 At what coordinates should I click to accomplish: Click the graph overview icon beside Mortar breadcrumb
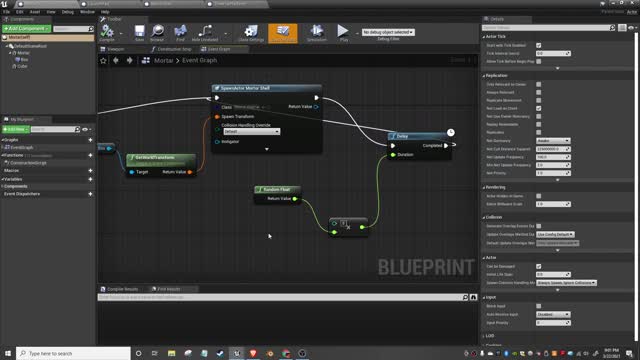[146, 60]
